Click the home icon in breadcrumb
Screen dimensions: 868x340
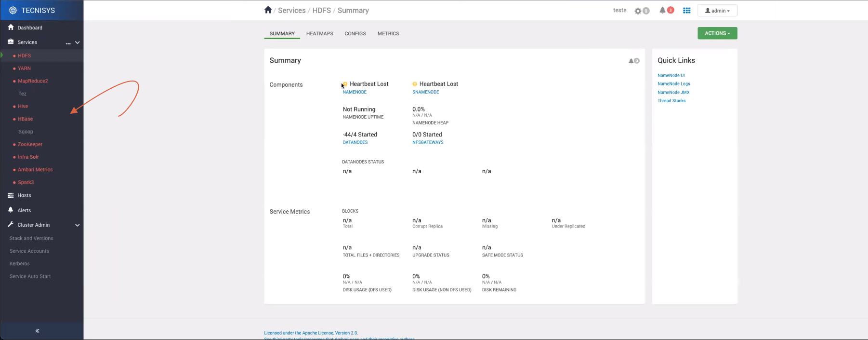point(268,10)
